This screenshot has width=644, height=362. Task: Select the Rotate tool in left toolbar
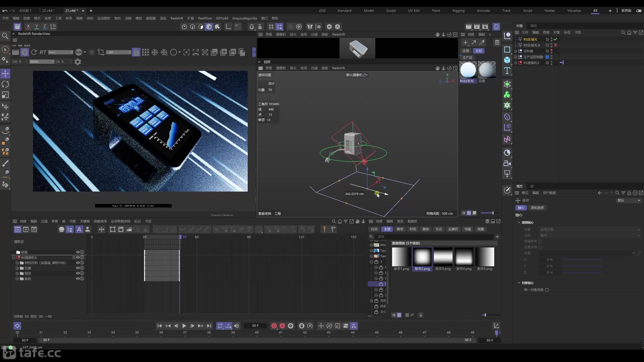5,84
